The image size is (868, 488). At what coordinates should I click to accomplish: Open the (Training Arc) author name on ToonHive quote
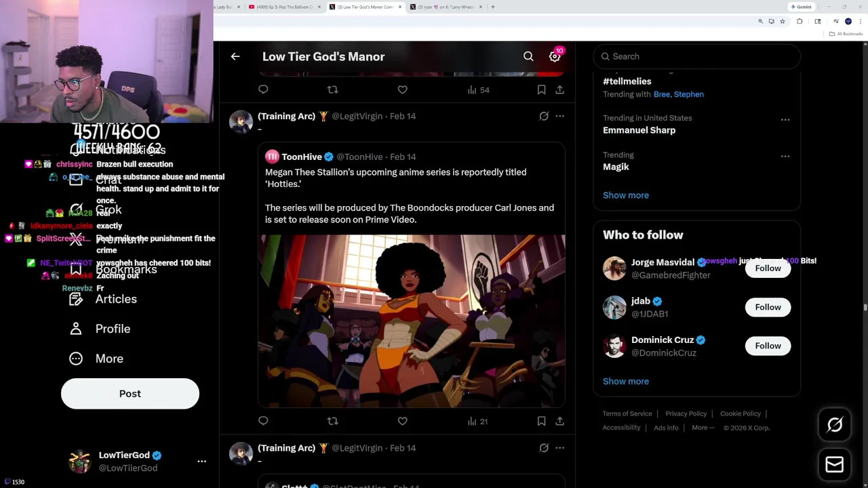[x=286, y=116]
